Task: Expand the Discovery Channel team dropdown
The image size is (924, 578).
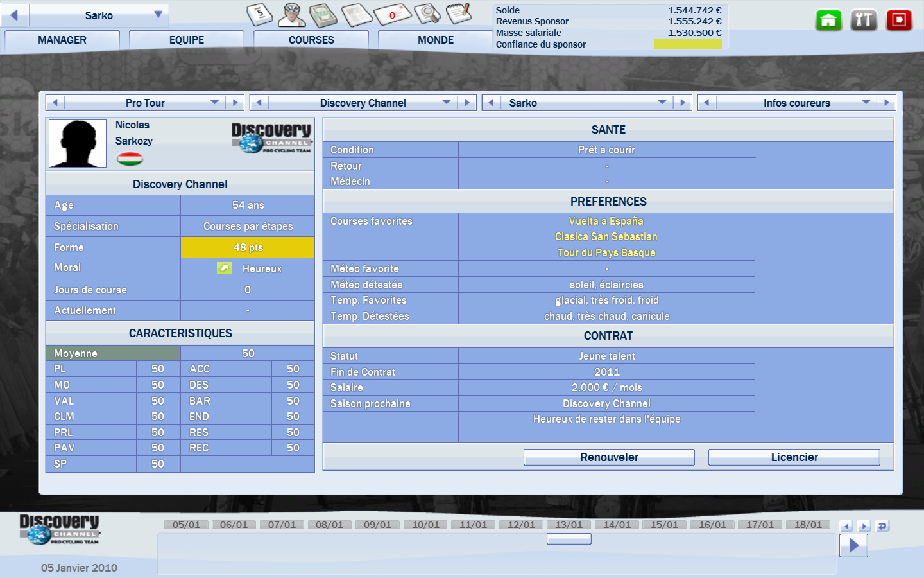Action: pos(446,103)
